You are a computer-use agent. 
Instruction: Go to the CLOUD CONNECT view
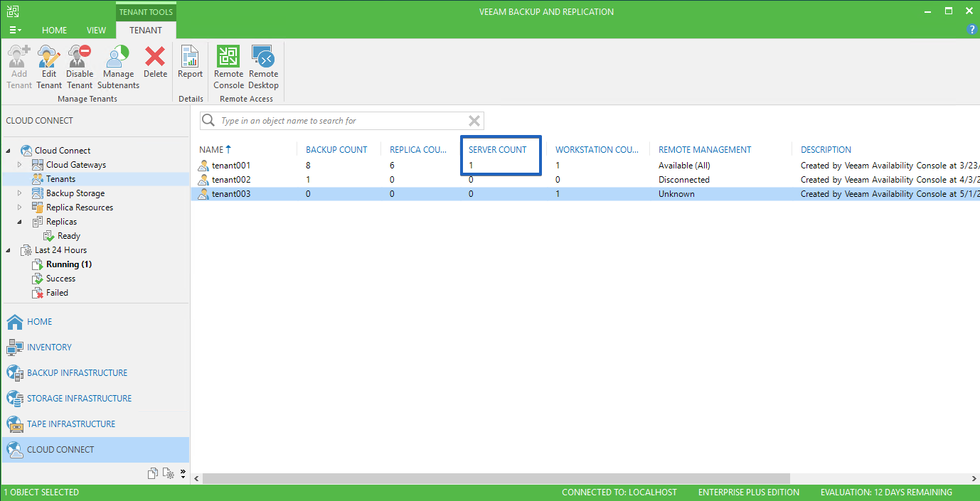[x=95, y=450]
